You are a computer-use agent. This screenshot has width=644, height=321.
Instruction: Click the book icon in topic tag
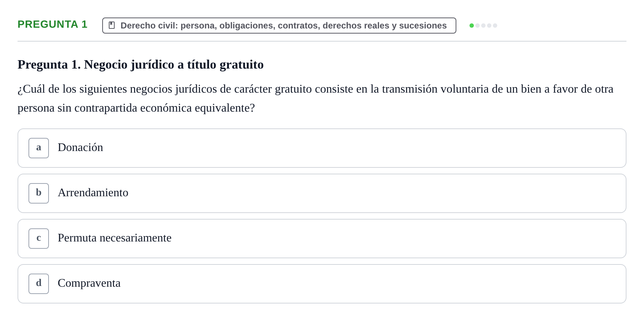112,25
